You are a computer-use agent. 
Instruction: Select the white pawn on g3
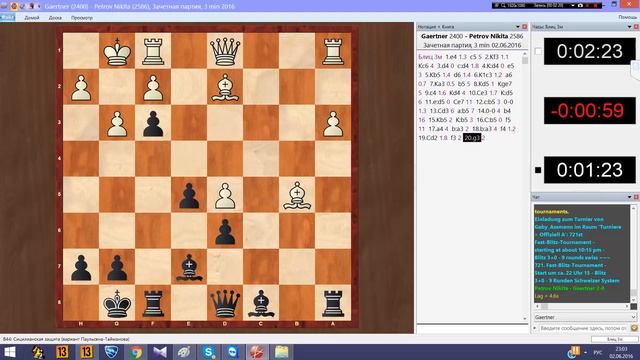tap(117, 123)
